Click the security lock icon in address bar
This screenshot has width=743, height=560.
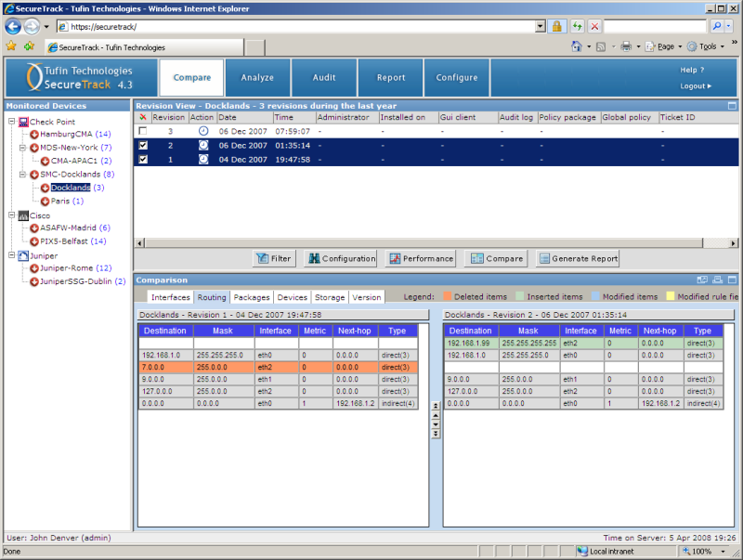[556, 27]
